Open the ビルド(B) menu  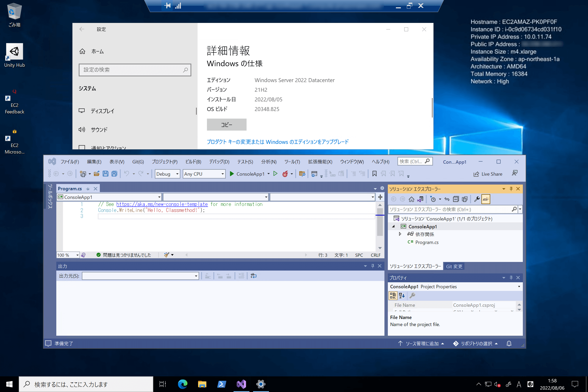[x=193, y=162]
